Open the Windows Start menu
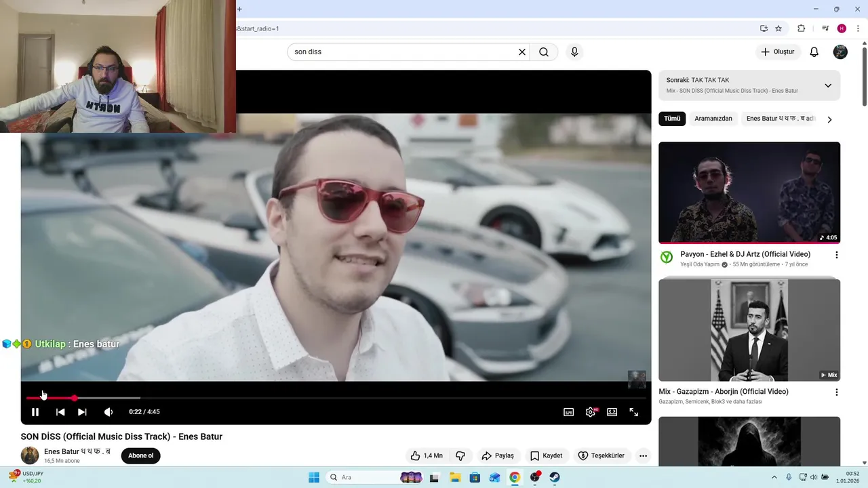This screenshot has height=488, width=868. tap(314, 477)
